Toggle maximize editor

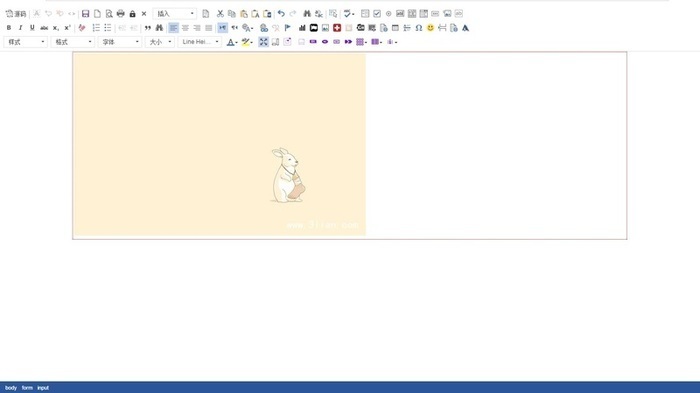point(263,42)
